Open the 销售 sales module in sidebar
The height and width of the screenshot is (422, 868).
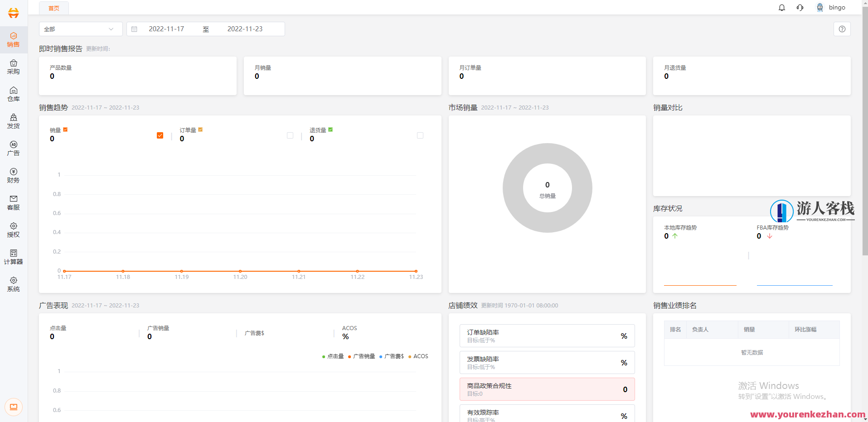(14, 39)
